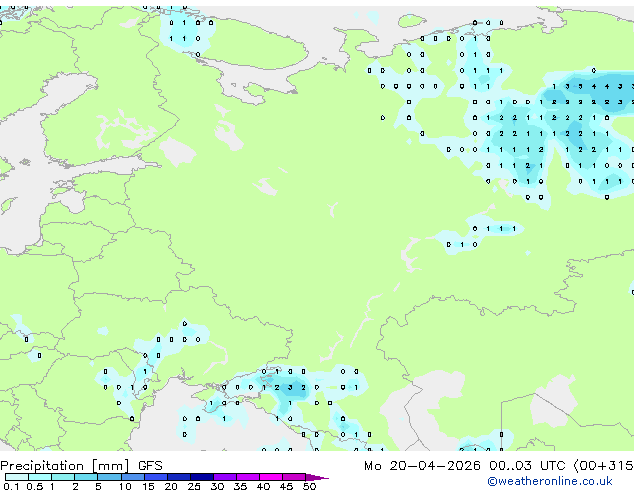Pick the 10 to 15 mm legend swatch
This screenshot has width=634, height=490.
tap(133, 477)
